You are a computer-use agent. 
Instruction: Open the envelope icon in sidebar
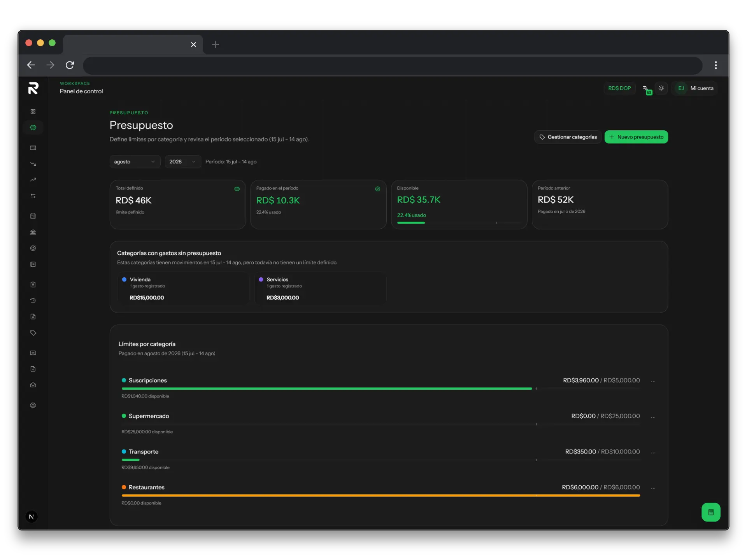tap(33, 385)
